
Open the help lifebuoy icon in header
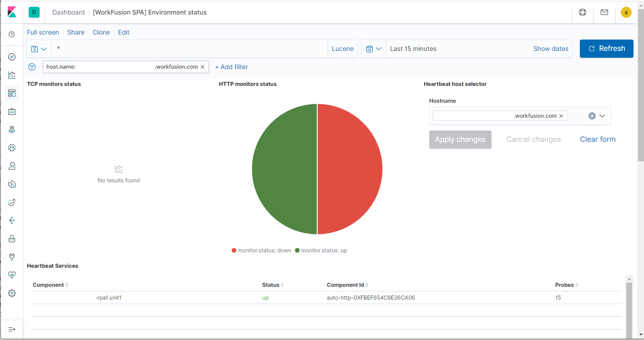click(583, 12)
